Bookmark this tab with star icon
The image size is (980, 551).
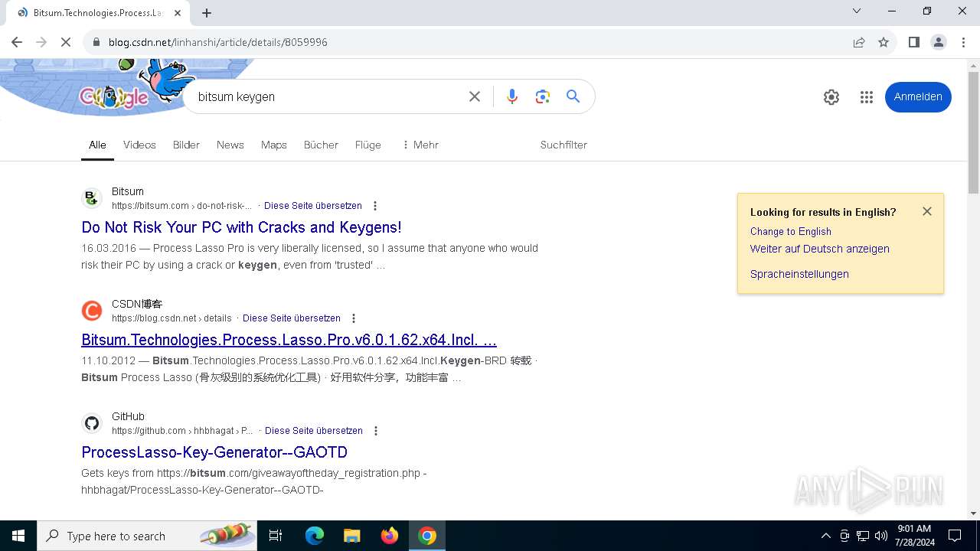(884, 42)
